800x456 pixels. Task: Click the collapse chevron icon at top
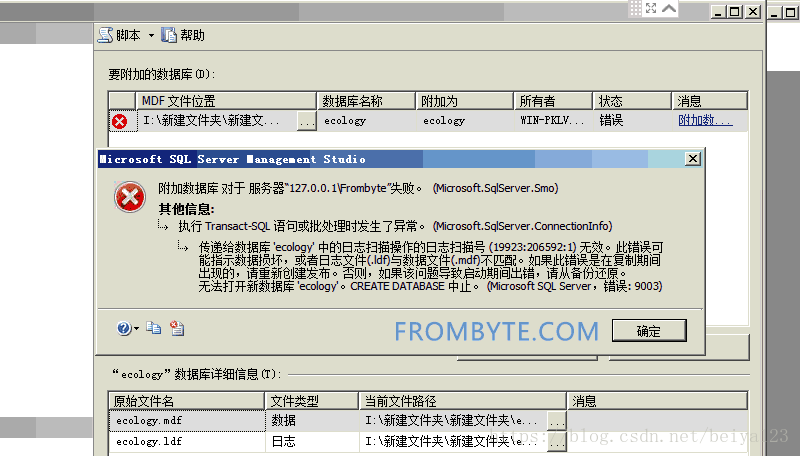pos(669,8)
